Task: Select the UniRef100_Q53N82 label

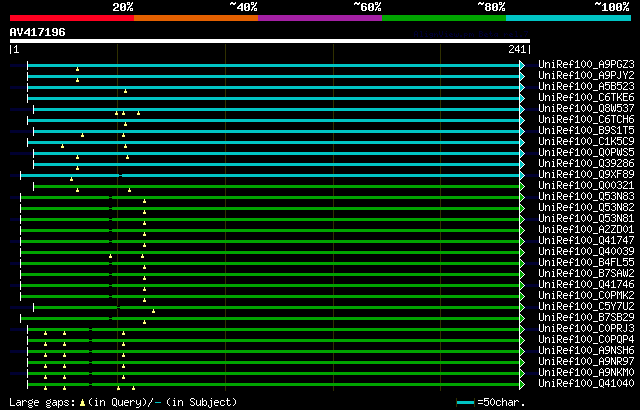Action: tap(586, 208)
